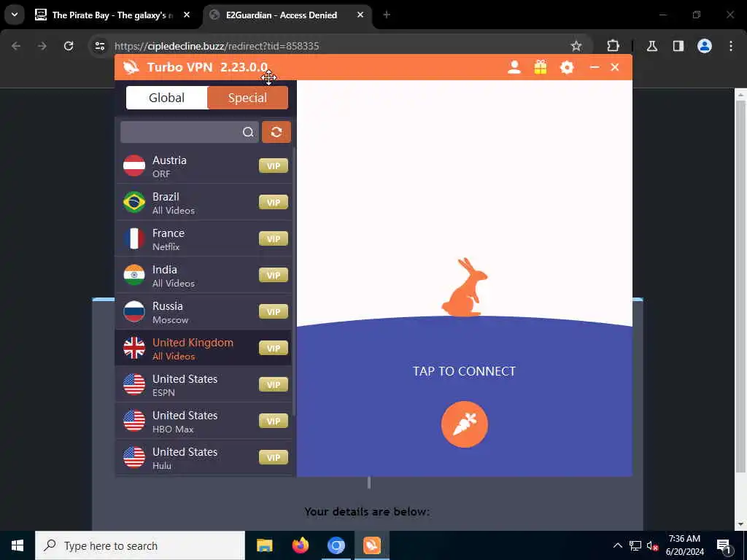
Task: Select Austria ORF server
Action: pyautogui.click(x=204, y=166)
